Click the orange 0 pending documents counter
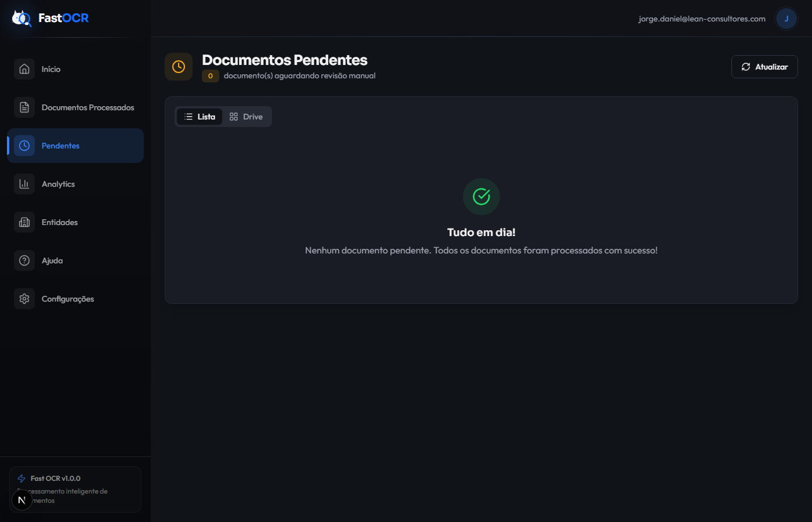This screenshot has height=522, width=812. point(210,75)
